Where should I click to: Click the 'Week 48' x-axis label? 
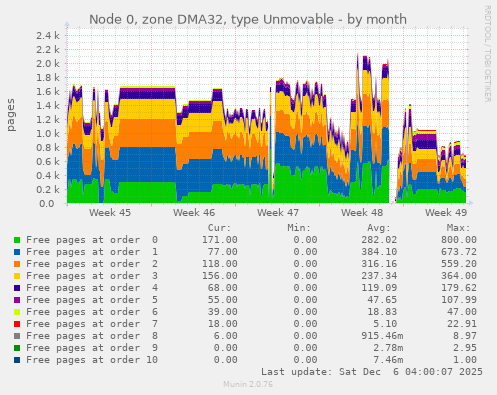pos(362,212)
